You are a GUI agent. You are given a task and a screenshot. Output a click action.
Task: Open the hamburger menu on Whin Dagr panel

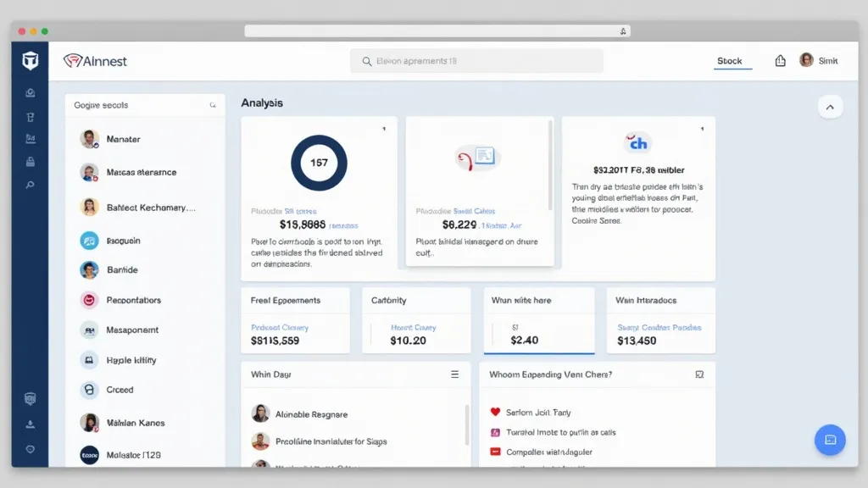(454, 374)
